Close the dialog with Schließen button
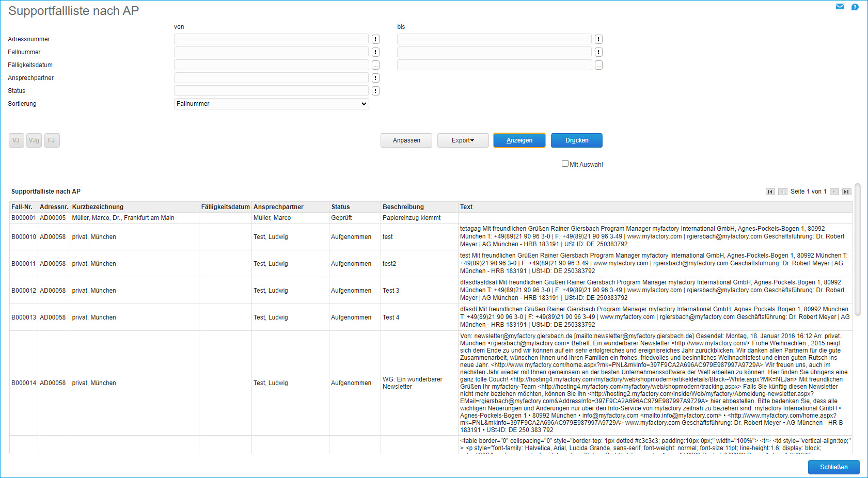This screenshot has height=478, width=868. [833, 467]
